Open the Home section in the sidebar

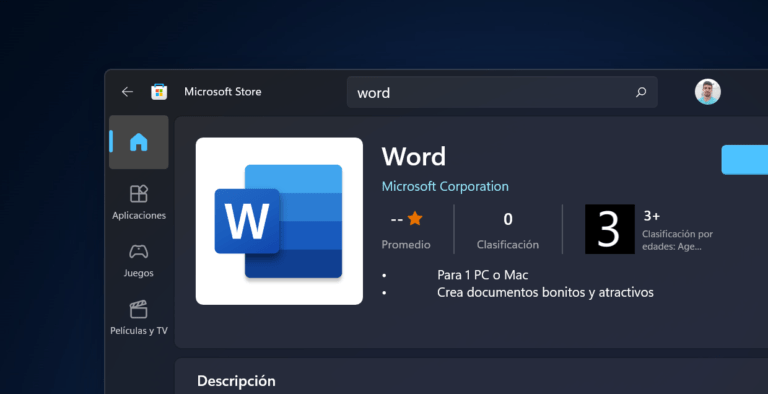[139, 142]
